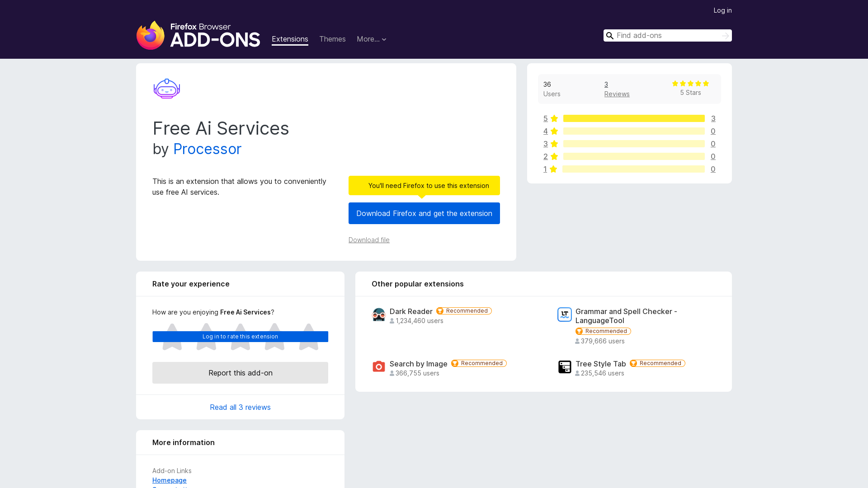868x488 pixels.
Task: Click the LanguageTool extension icon
Action: pos(565,314)
